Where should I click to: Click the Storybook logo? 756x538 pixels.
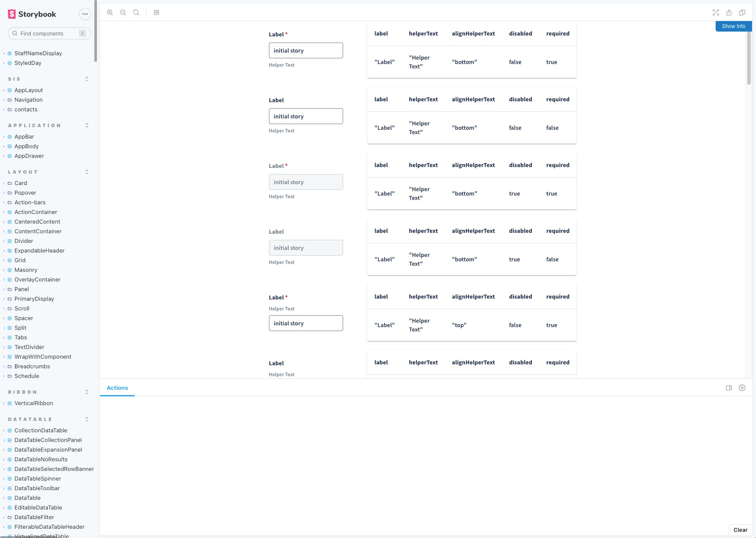coord(32,14)
